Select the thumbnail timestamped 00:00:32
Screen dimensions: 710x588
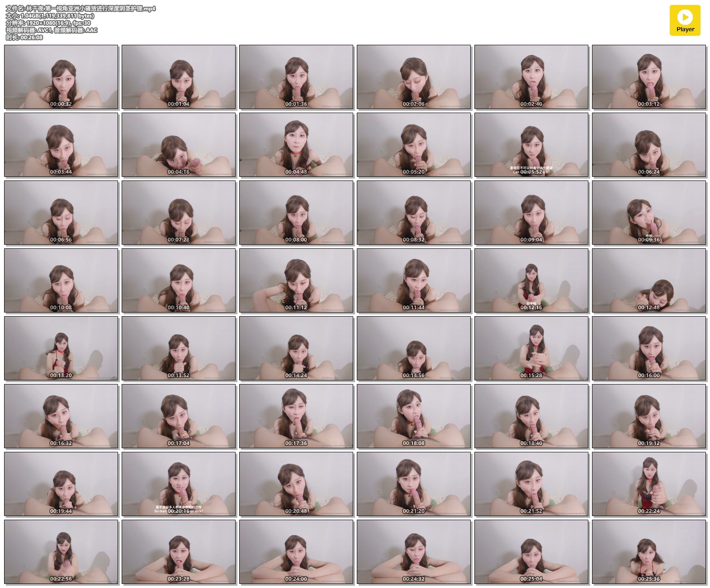pos(61,77)
